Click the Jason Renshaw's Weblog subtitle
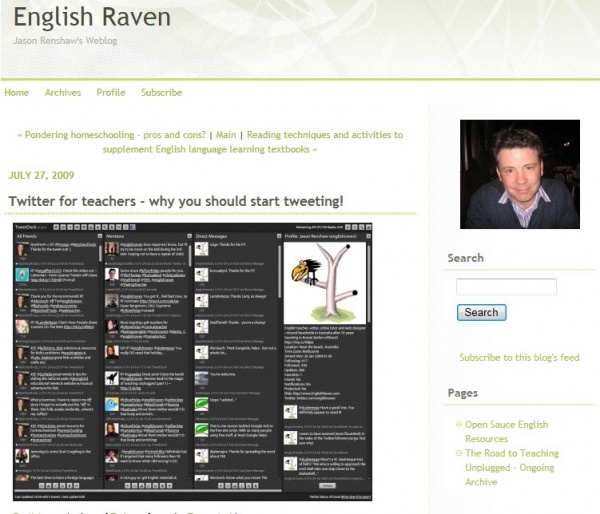The image size is (600, 514). [x=65, y=41]
